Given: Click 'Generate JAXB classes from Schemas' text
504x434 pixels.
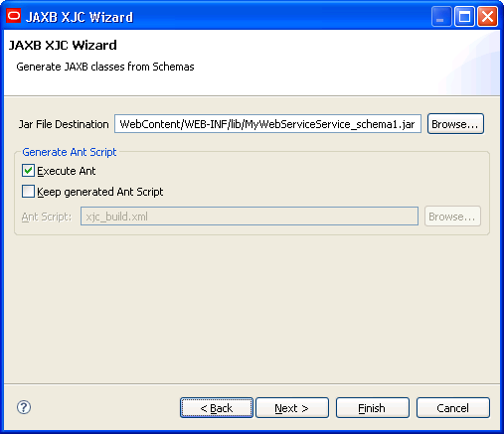Looking at the screenshot, I should [x=105, y=67].
